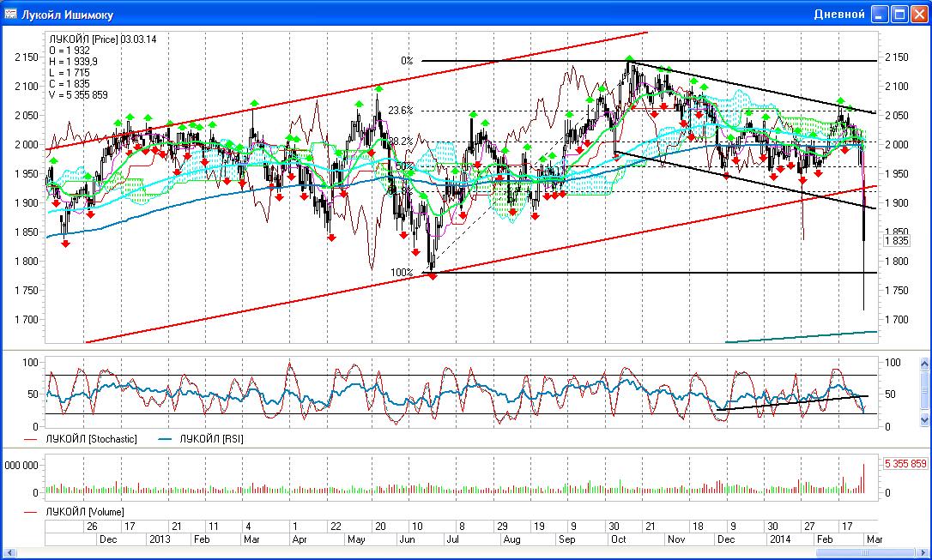Click the Apr month label on time axis

(300, 539)
